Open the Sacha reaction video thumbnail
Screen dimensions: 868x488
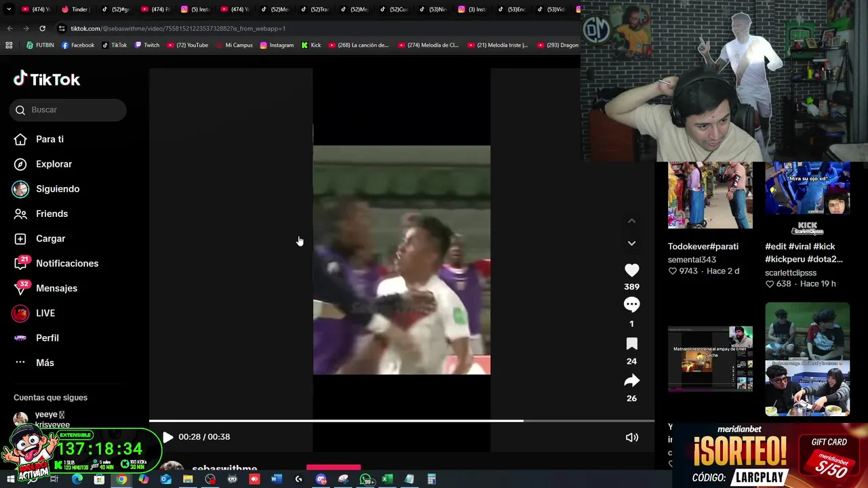[710, 359]
